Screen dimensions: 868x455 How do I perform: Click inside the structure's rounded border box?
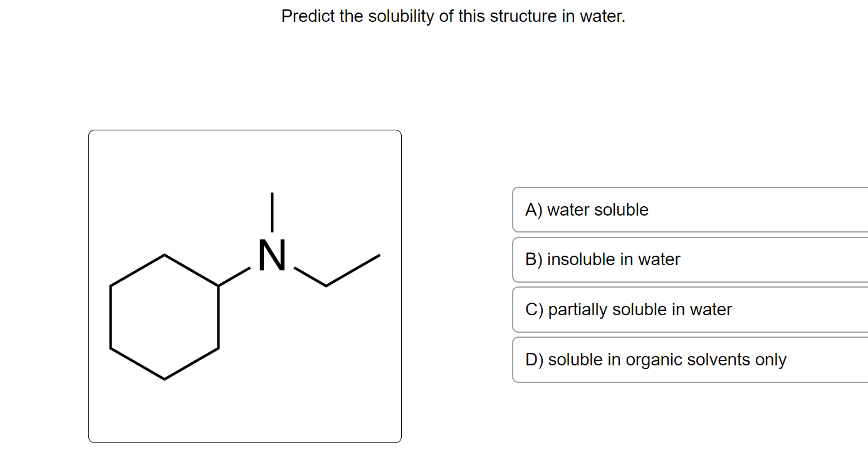tap(244, 401)
